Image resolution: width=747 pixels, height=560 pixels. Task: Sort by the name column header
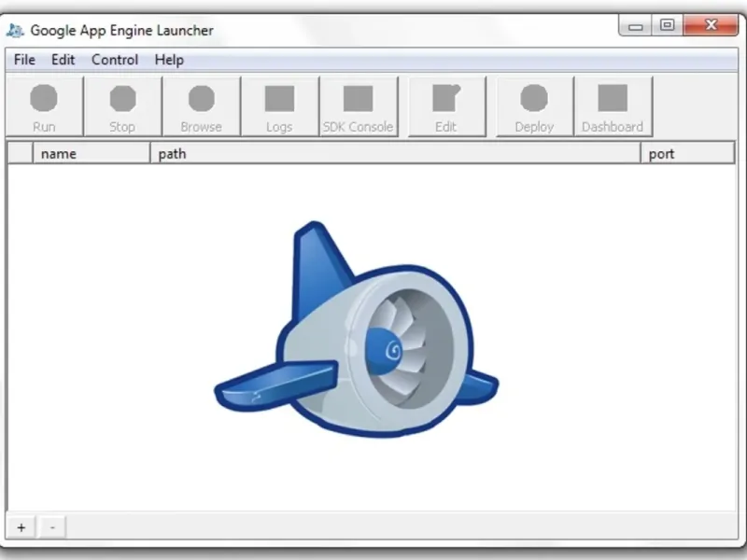(x=92, y=153)
